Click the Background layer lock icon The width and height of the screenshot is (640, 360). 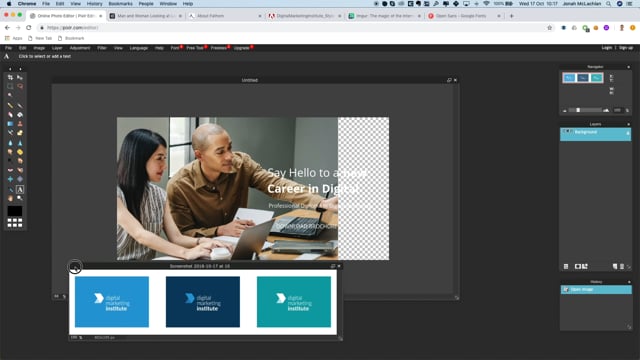tap(628, 133)
